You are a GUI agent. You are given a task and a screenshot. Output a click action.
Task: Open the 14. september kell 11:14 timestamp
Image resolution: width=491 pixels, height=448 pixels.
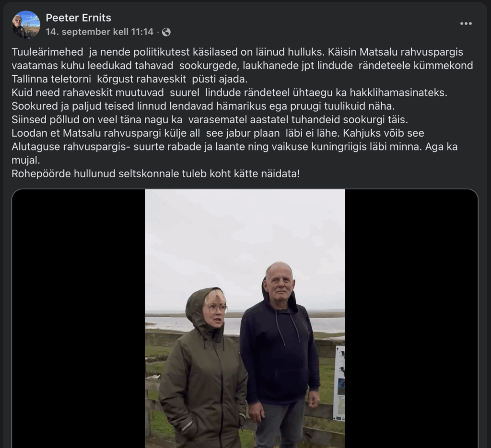coord(100,32)
